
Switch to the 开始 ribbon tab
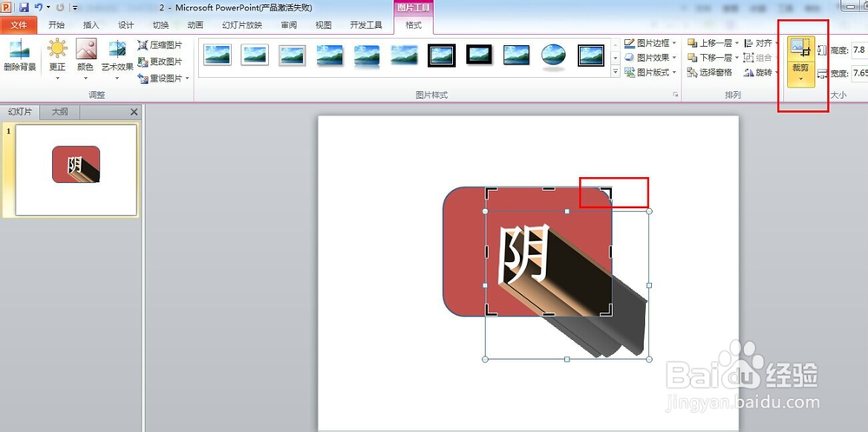pos(56,25)
